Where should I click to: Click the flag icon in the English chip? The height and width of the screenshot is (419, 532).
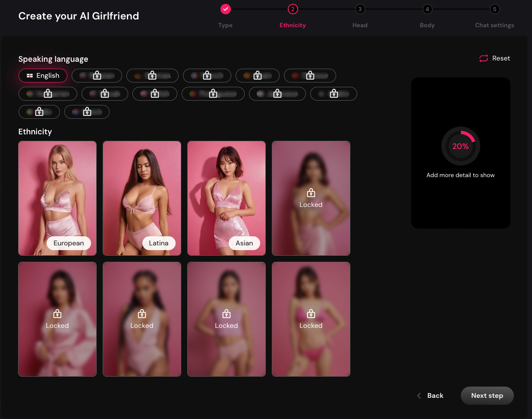30,76
